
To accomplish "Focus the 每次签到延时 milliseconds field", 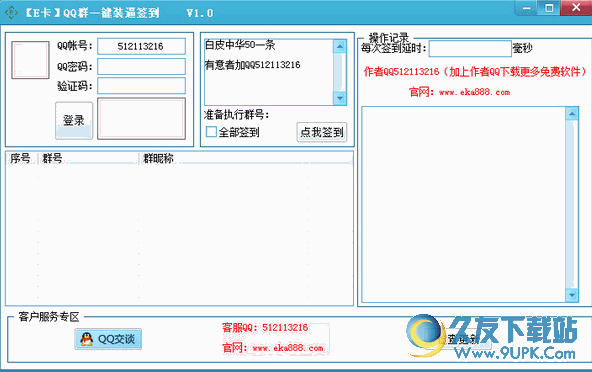I will [x=470, y=49].
